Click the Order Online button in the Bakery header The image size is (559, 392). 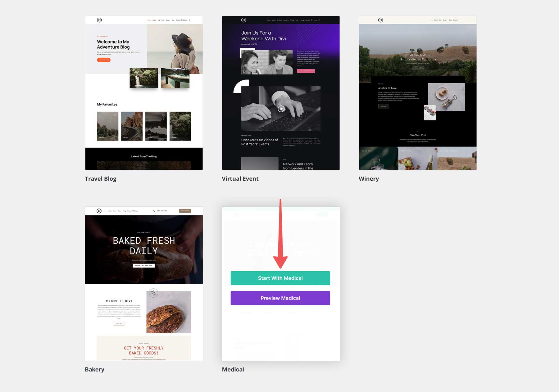click(x=185, y=211)
